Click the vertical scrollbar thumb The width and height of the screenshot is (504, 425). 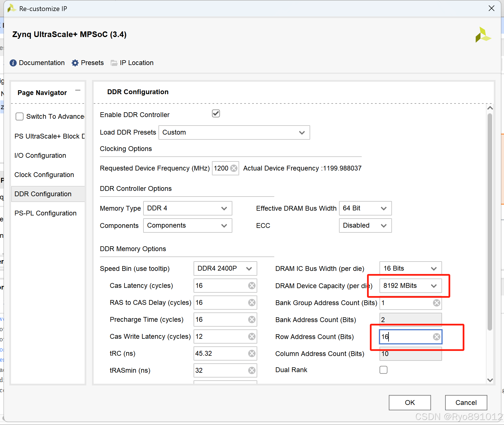490,222
